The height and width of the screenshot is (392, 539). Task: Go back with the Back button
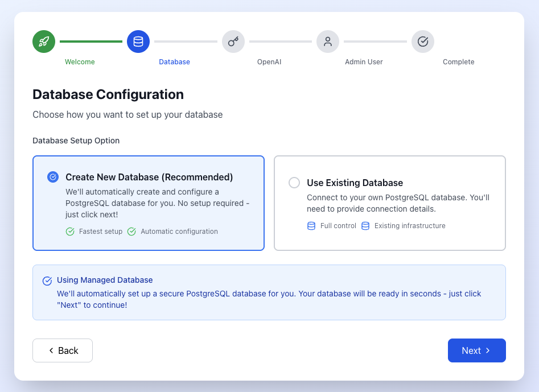pyautogui.click(x=62, y=350)
